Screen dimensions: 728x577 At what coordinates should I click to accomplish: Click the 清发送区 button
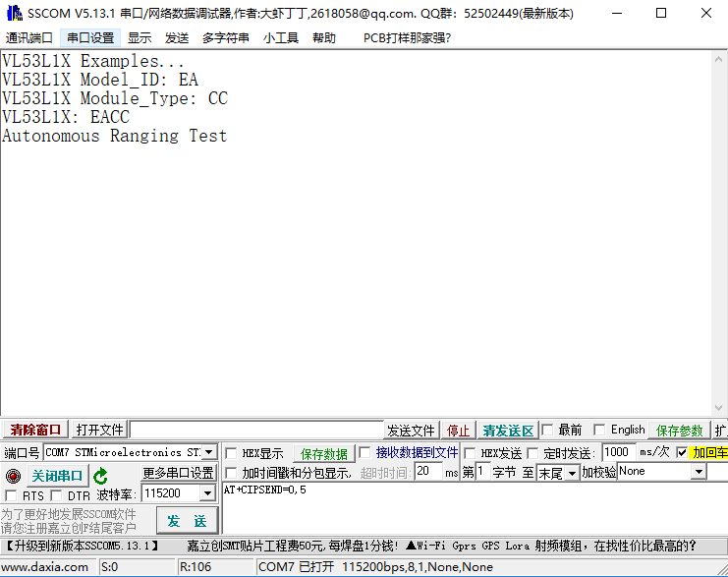click(508, 431)
